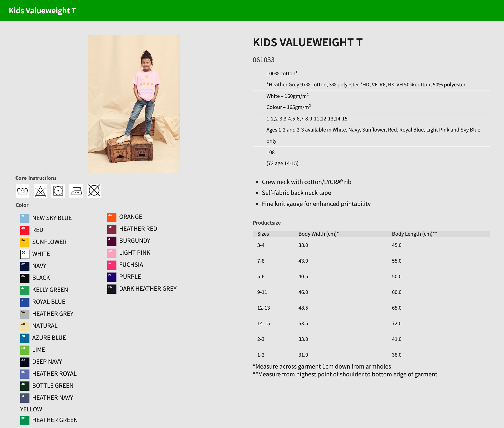Click the 40° wash care icon
Viewport: 504px width, 428px height.
pyautogui.click(x=23, y=191)
